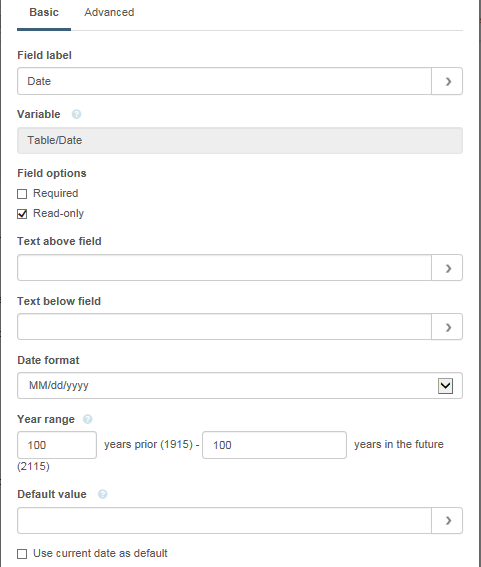This screenshot has width=481, height=567.
Task: Click the Default value input box
Action: coord(224,520)
